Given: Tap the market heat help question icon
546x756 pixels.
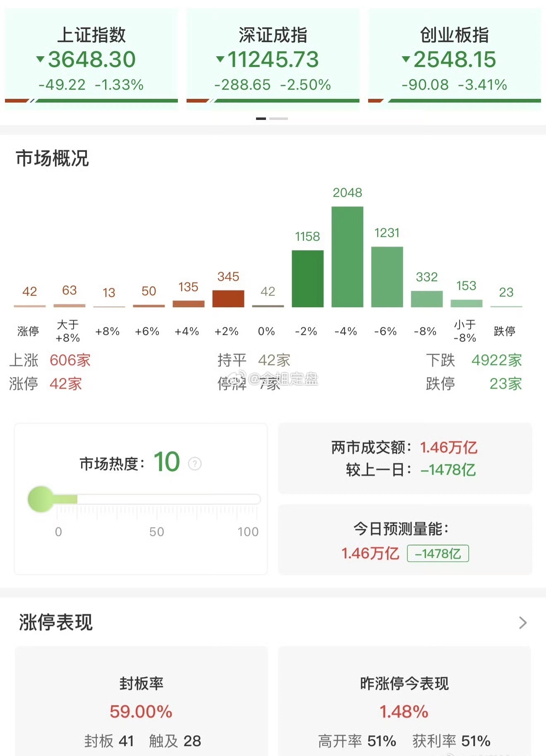Looking at the screenshot, I should [x=195, y=464].
